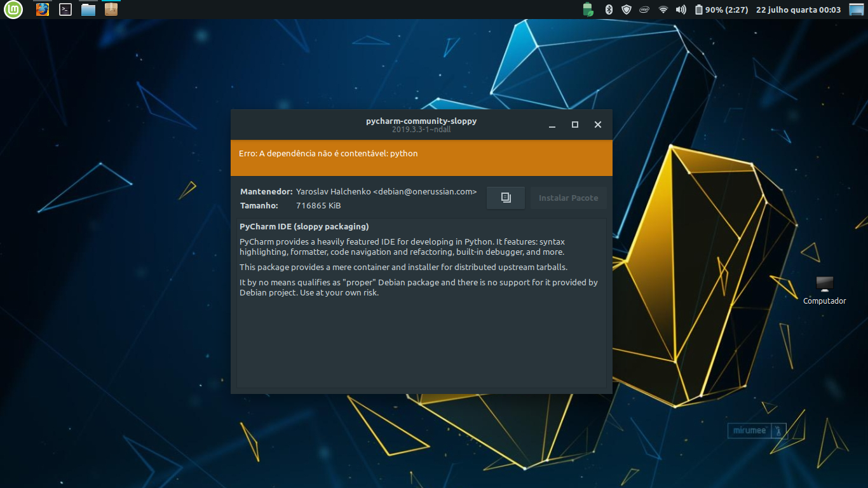Click the pycharm-community-sloppy window title
The image size is (868, 488).
[421, 121]
